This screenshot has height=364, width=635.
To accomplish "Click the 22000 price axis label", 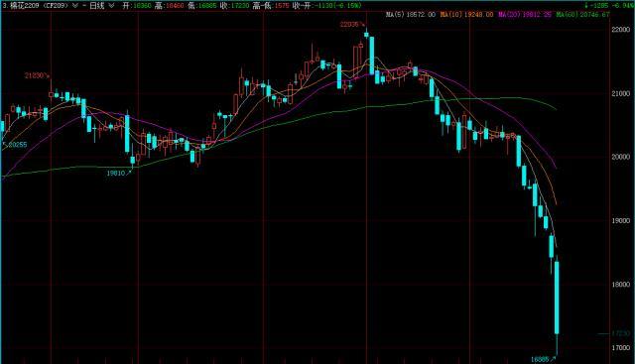I will pos(621,30).
